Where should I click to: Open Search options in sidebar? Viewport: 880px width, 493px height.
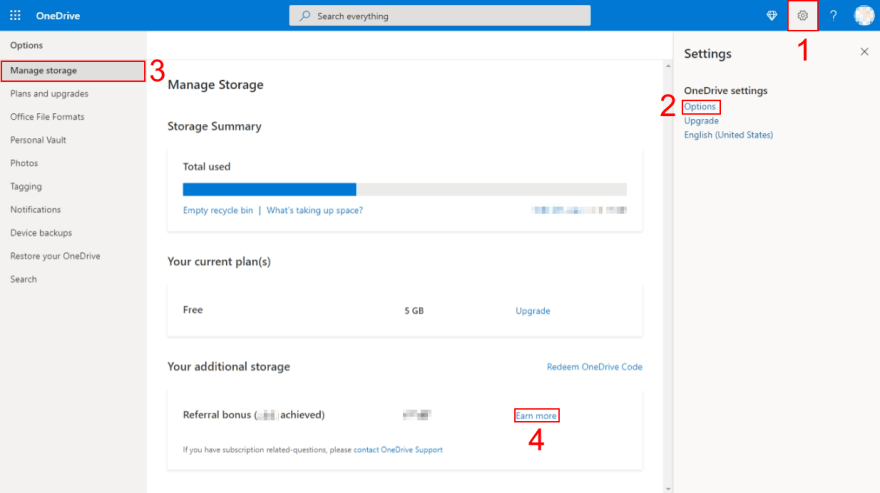23,279
